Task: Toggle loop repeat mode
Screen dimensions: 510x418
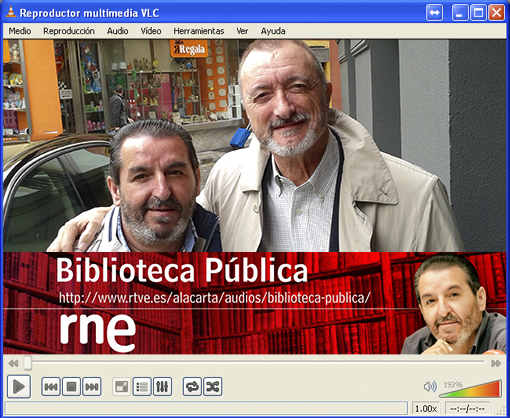Action: click(x=192, y=387)
